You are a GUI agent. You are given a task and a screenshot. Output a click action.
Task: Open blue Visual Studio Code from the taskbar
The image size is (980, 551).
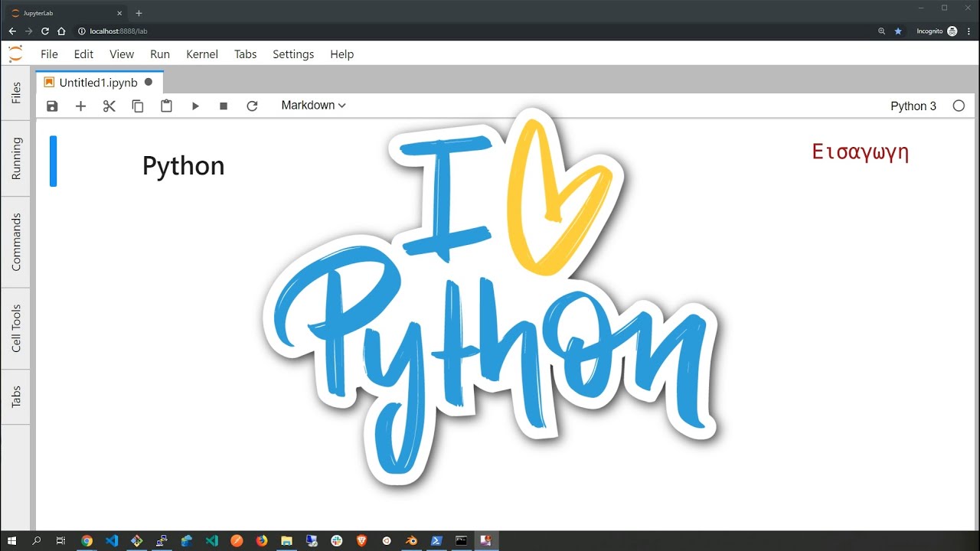(x=112, y=541)
